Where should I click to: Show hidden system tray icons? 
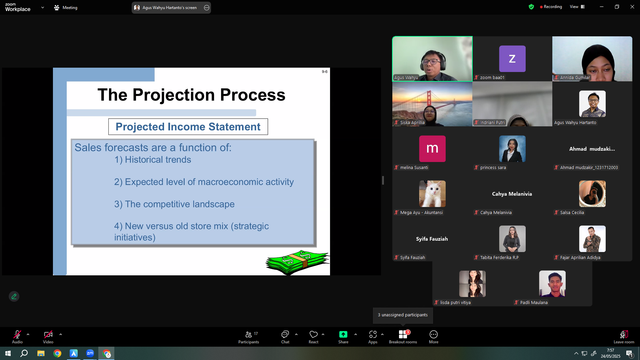[x=576, y=353]
